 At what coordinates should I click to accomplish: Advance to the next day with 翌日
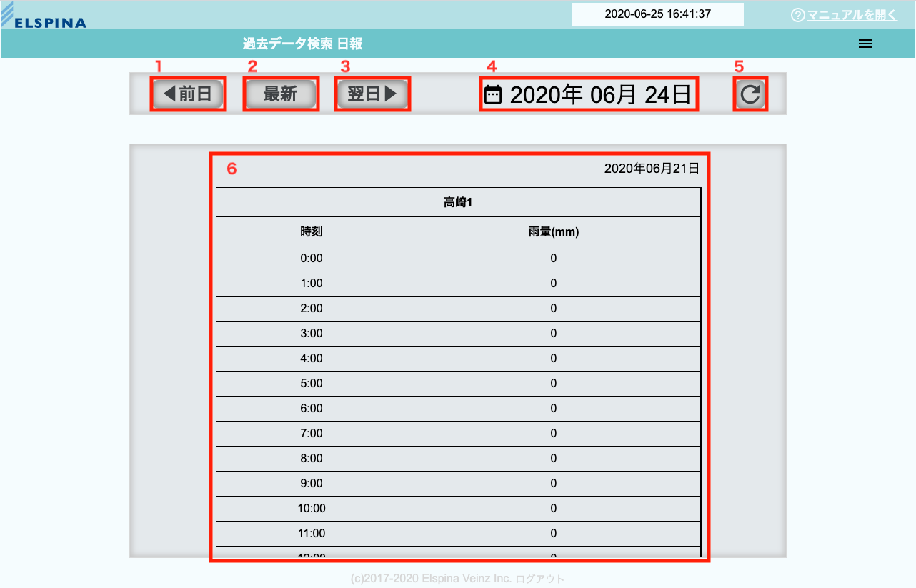tap(372, 94)
